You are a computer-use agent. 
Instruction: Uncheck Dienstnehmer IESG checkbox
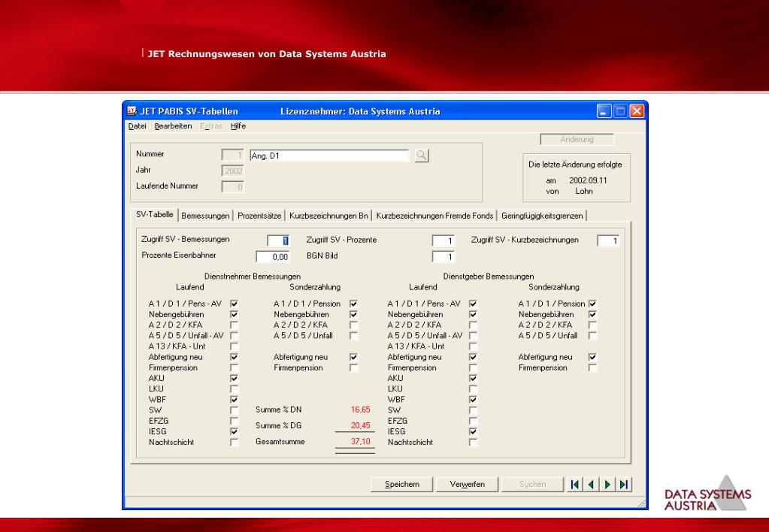pos(234,431)
